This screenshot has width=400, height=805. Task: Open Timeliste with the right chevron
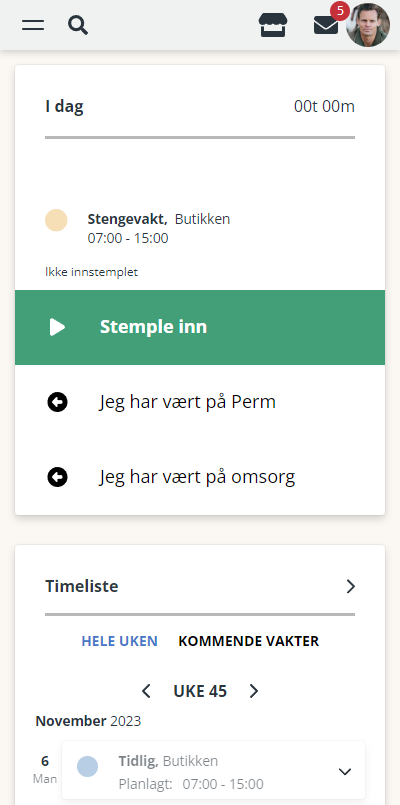tap(351, 586)
